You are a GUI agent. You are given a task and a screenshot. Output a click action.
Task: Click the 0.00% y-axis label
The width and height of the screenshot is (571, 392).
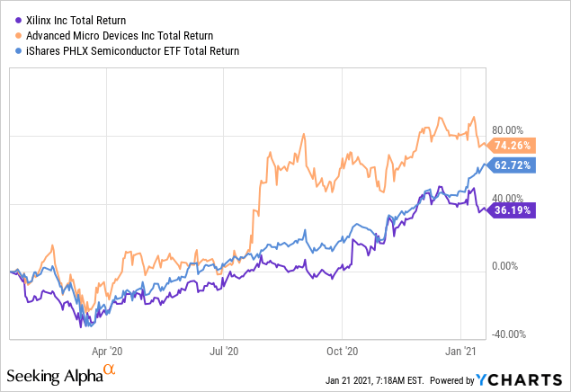[x=504, y=266]
